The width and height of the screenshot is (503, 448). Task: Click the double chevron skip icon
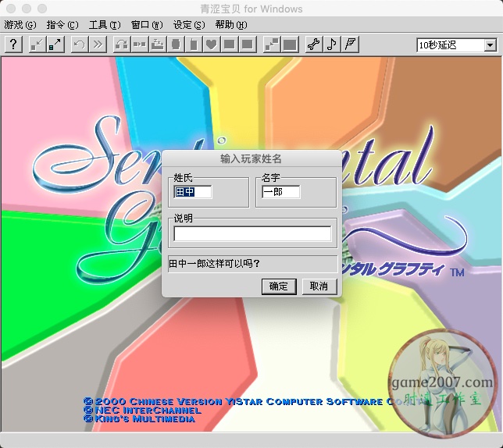[98, 44]
